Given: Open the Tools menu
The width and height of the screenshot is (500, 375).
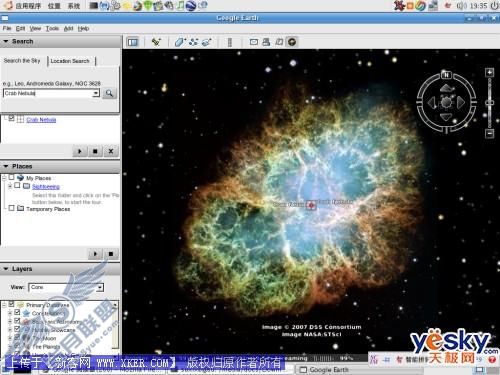Looking at the screenshot, I should 52,28.
